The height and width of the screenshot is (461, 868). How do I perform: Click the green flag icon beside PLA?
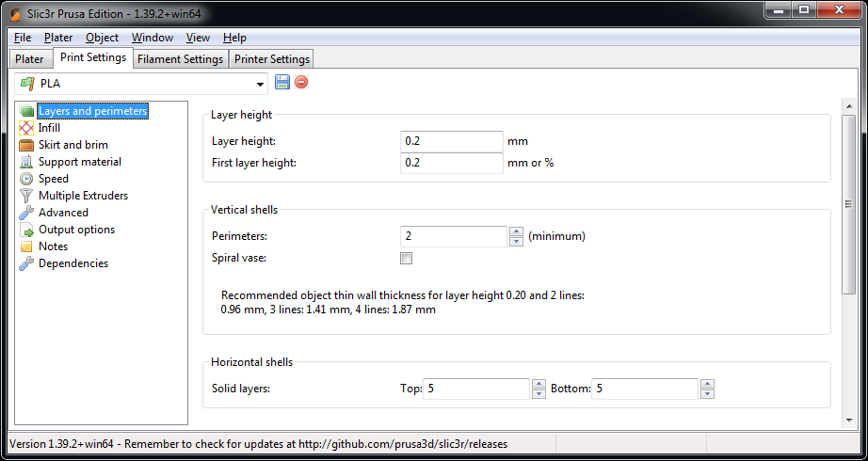[x=27, y=84]
